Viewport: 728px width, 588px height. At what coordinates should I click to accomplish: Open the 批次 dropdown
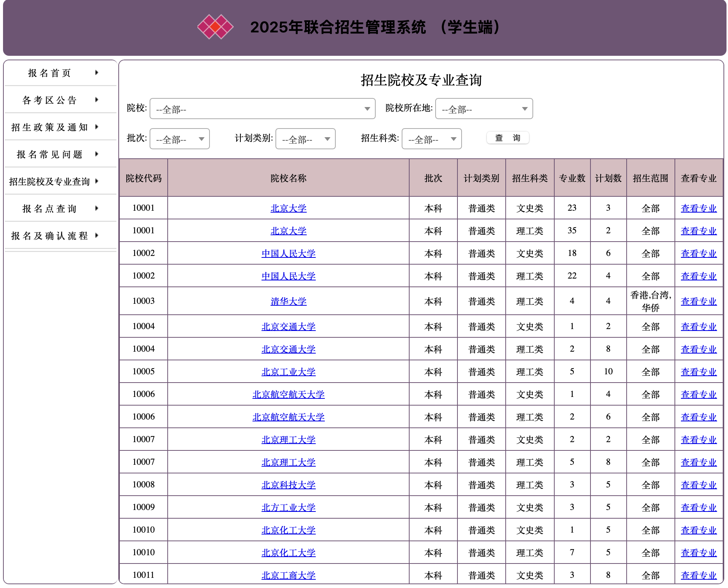[x=180, y=139]
